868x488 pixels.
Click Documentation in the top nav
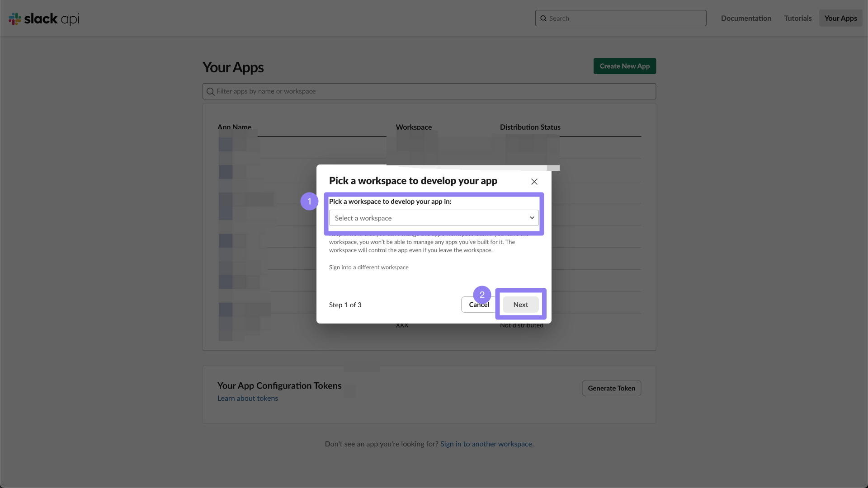tap(746, 18)
